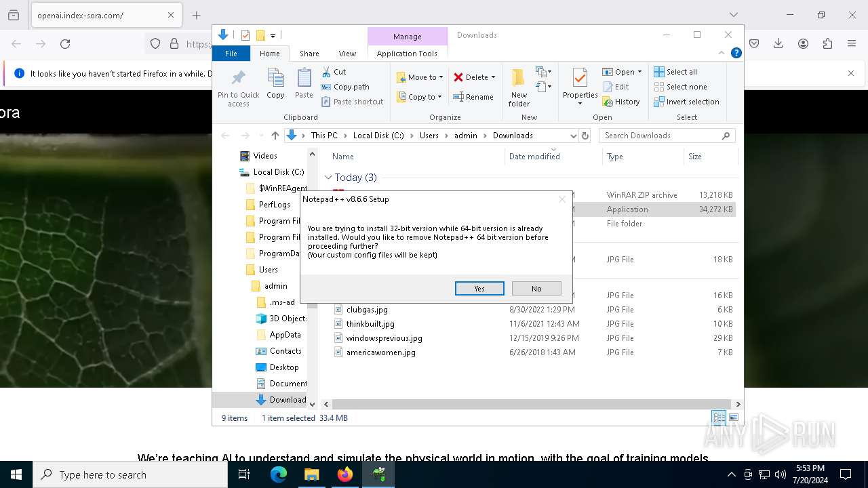
Task: Go up one folder level in Explorer
Action: (x=275, y=136)
